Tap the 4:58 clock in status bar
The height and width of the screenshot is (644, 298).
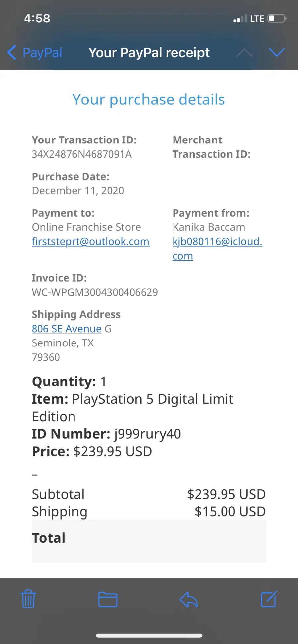[x=37, y=18]
